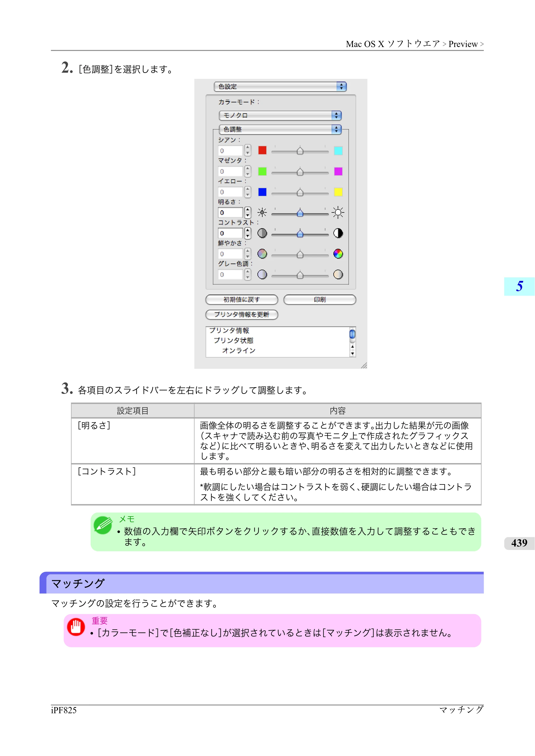This screenshot has height=756, width=535.
Task: Click the magenta color swatch
Action: (x=338, y=171)
